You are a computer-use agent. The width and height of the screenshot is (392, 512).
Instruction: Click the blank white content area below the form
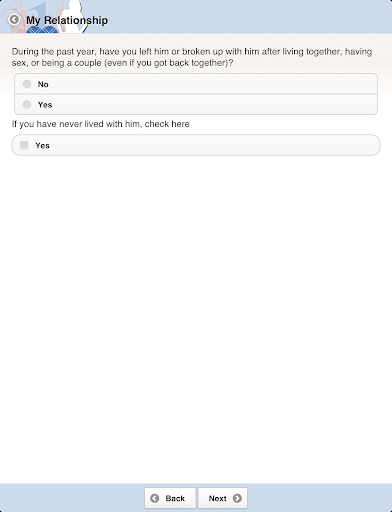[196, 317]
